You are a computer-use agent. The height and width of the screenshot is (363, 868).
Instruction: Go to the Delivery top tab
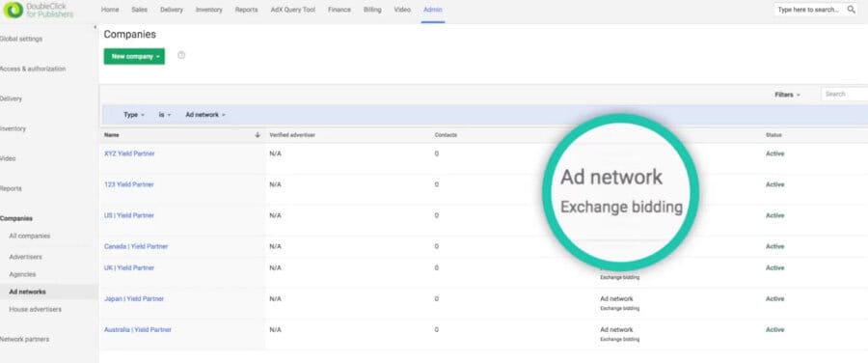point(172,10)
